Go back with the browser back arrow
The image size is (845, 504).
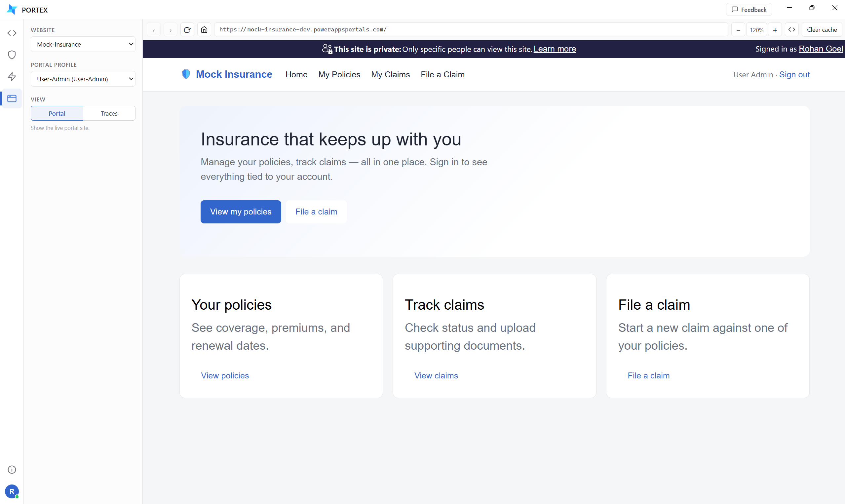[154, 30]
